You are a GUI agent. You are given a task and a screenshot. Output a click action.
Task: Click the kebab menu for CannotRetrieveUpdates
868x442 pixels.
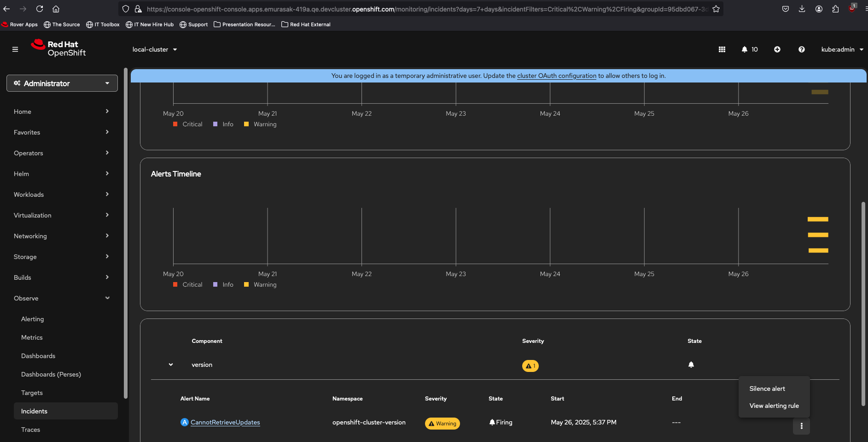[x=801, y=426]
